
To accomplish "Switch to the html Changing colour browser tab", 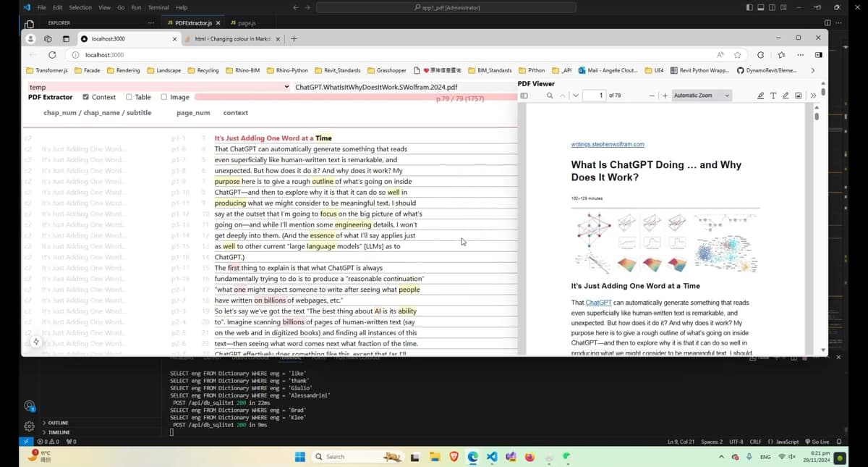I will 233,38.
